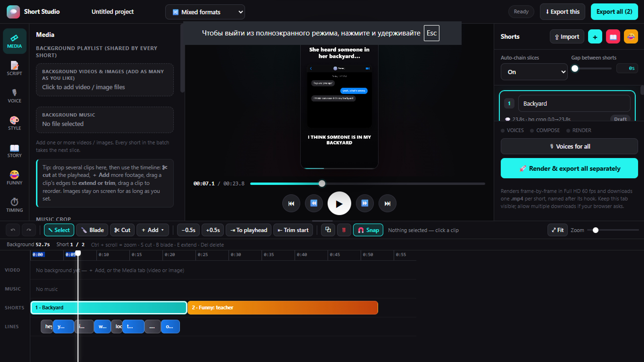Click Export all (2) button

(614, 12)
